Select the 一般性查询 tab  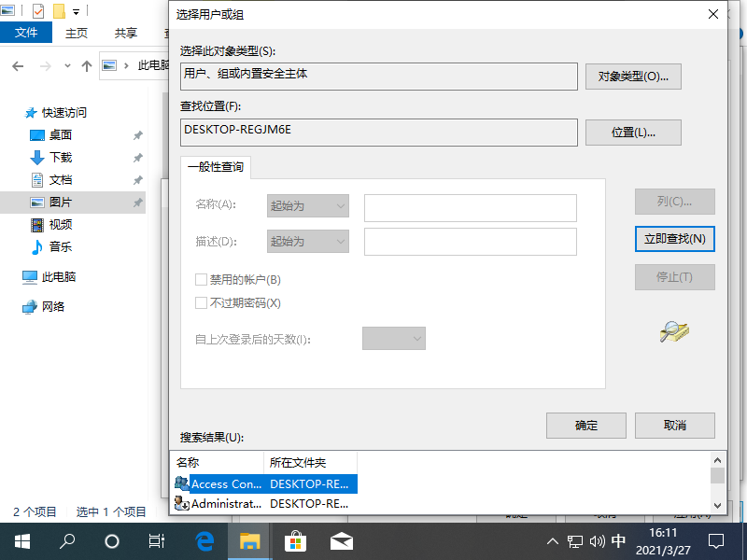216,167
